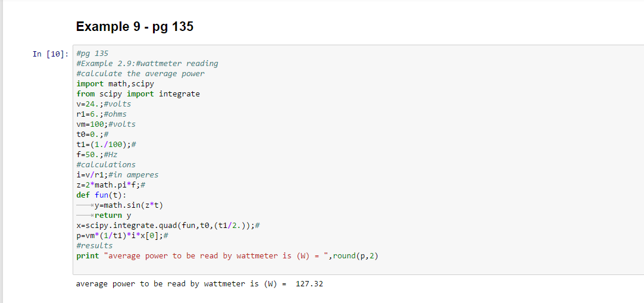The image size is (644, 303).
Task: Click the "#calculate the average power" comment
Action: point(140,74)
